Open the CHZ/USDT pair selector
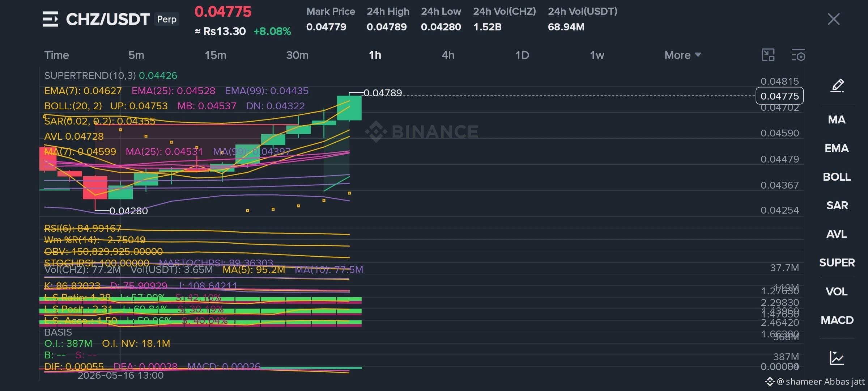This screenshot has width=868, height=391. (108, 19)
